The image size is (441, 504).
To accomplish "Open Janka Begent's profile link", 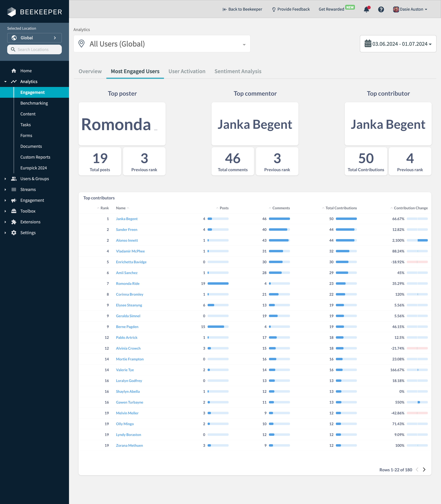I will pos(127,219).
